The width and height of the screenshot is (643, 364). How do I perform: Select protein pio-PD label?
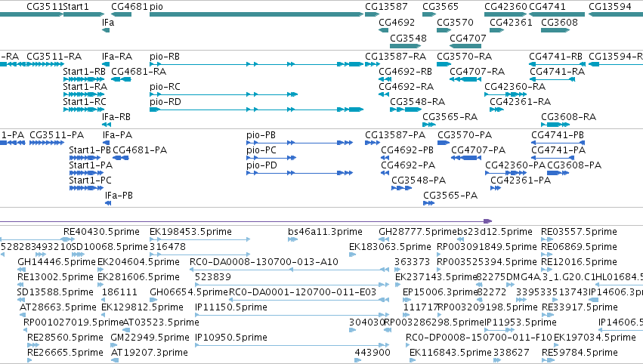point(261,165)
